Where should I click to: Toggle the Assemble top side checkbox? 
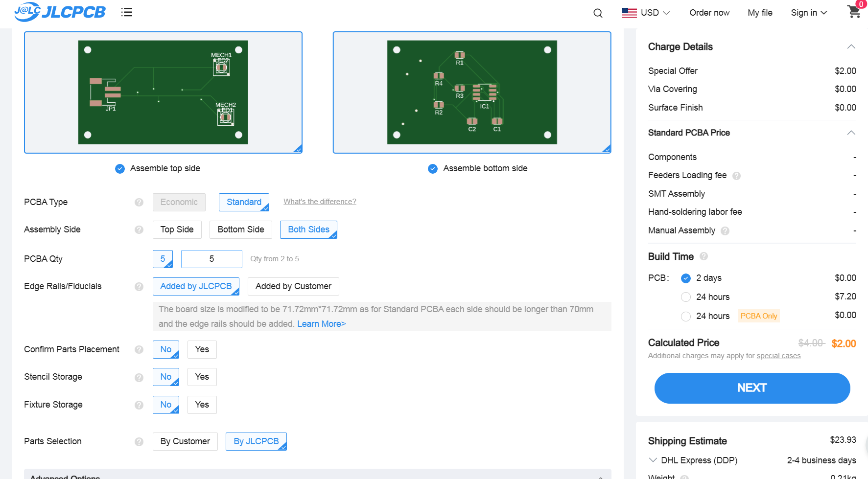120,169
